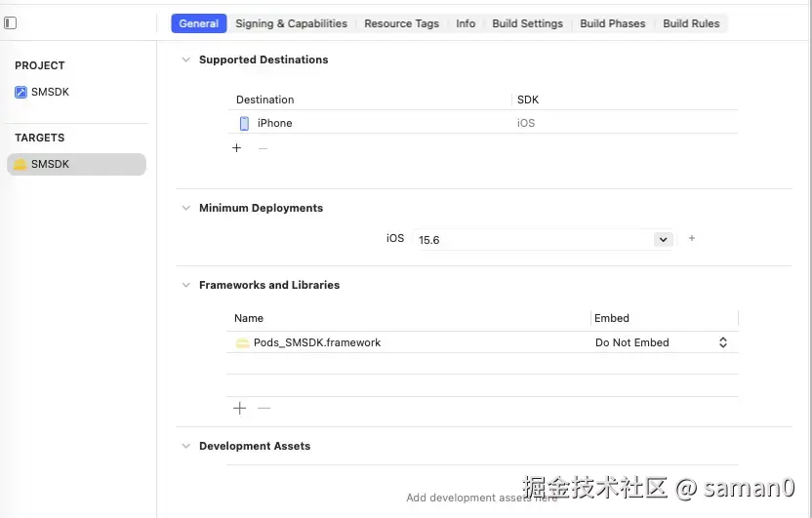Viewport: 812px width, 518px height.
Task: Open the Build Settings tab
Action: coord(527,23)
